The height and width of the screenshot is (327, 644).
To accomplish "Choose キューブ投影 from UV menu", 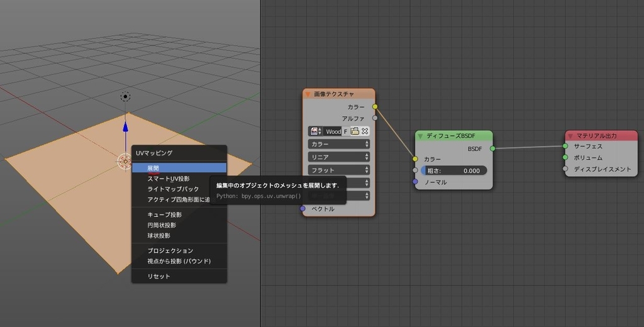I will point(179,214).
